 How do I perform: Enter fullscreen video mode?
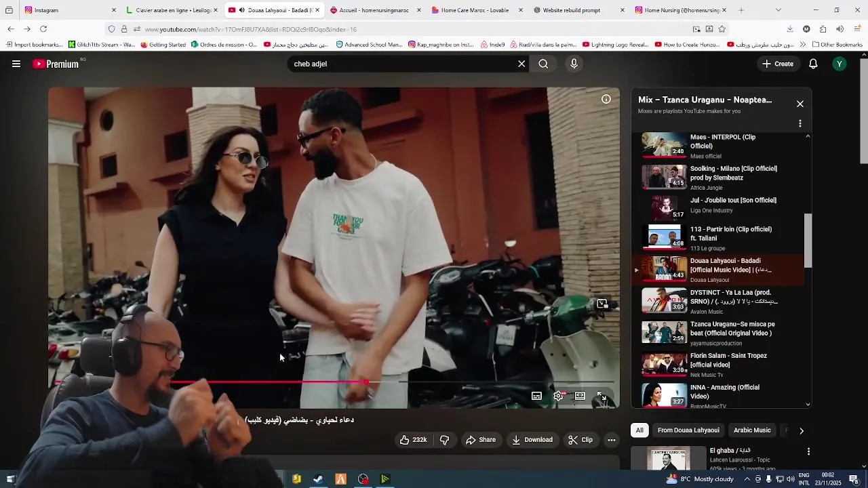[x=601, y=396]
